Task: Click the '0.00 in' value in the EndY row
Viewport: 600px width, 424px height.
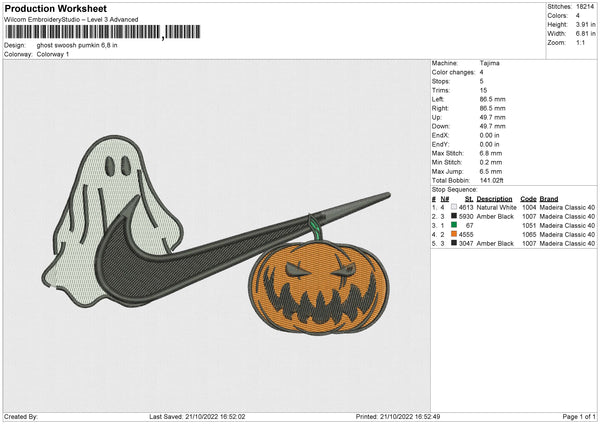Action: click(x=489, y=144)
